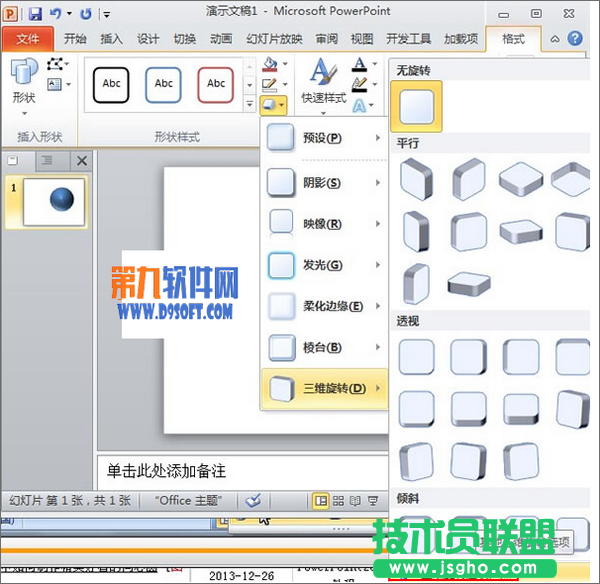Expand the shape styles gallery more arrow
The image size is (600, 584).
click(249, 103)
